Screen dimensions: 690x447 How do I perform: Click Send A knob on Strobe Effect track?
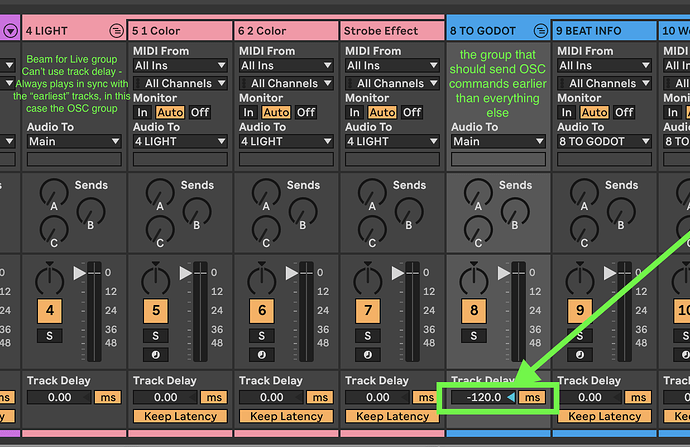pyautogui.click(x=370, y=208)
